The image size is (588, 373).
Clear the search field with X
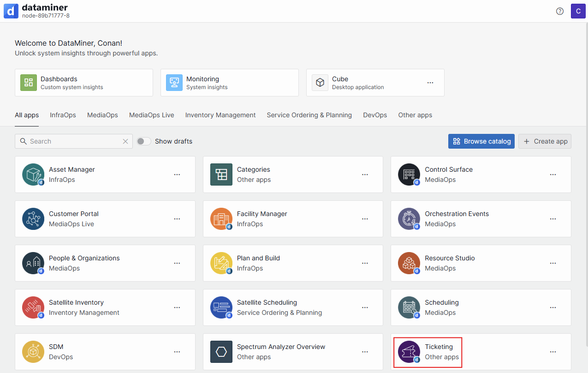(125, 141)
